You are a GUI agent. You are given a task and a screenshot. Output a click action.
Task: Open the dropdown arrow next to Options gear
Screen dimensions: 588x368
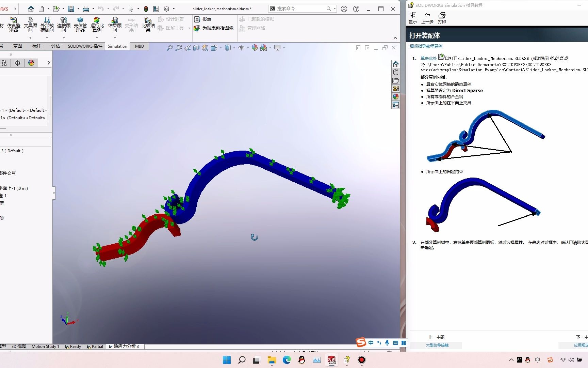[174, 9]
